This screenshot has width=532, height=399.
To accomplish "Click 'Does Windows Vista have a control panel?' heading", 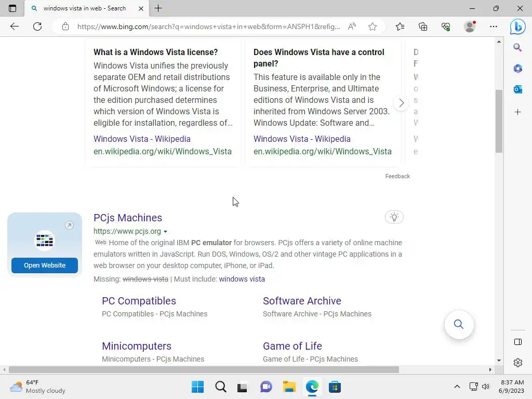I will coord(318,58).
